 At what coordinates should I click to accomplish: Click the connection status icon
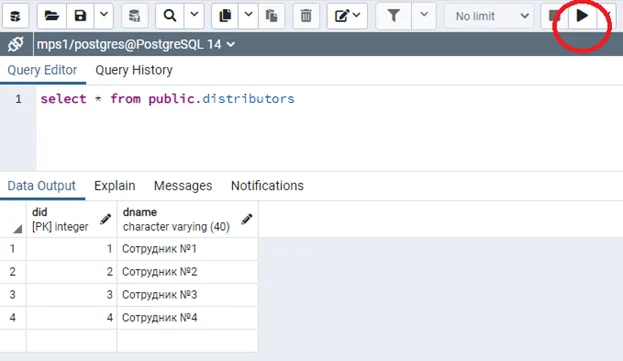click(16, 44)
